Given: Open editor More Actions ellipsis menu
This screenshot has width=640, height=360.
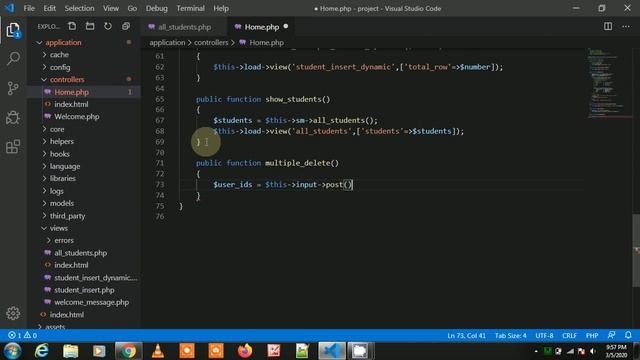Looking at the screenshot, I should (626, 27).
